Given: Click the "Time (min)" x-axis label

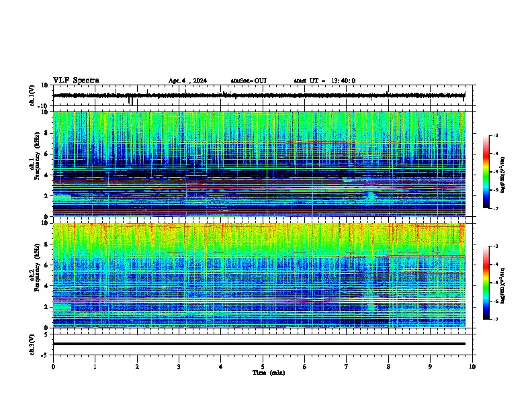Looking at the screenshot, I should (x=269, y=373).
